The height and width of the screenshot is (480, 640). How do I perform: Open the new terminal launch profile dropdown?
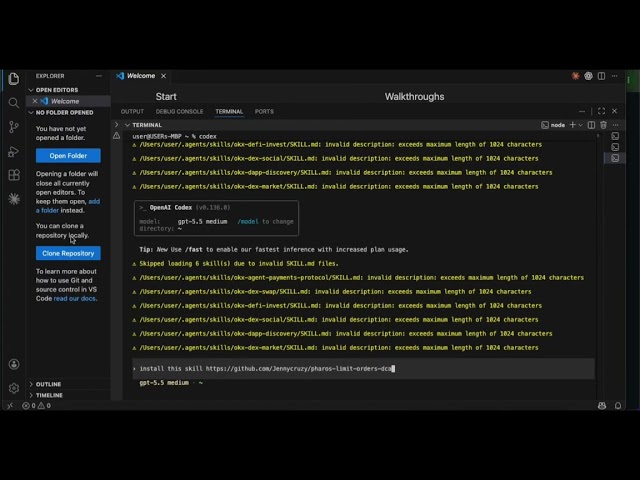pos(580,125)
